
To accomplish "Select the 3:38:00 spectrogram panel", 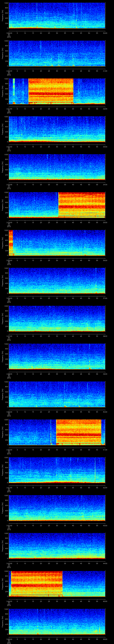I will [x=57, y=356].
